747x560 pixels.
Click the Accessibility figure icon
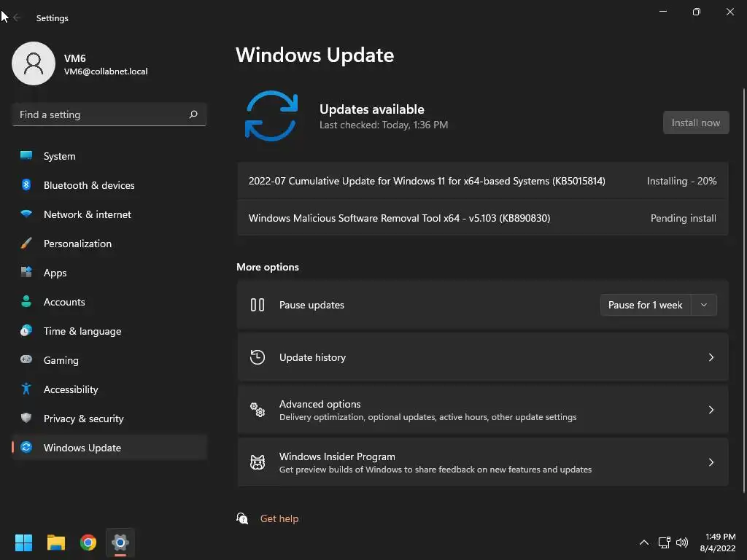point(26,389)
